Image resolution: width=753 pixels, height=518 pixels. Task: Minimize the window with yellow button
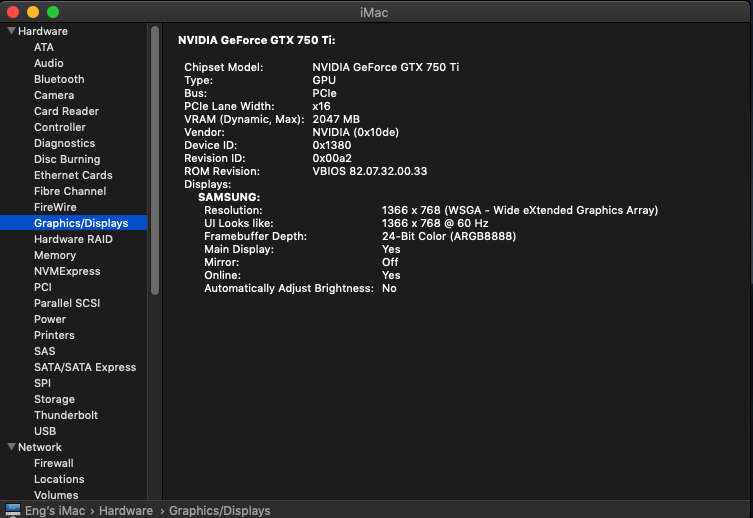tap(33, 12)
